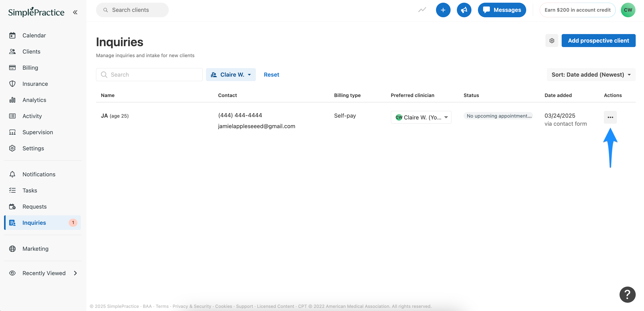Expand Recently Viewed chevron arrow
This screenshot has height=311, width=644.
(75, 273)
